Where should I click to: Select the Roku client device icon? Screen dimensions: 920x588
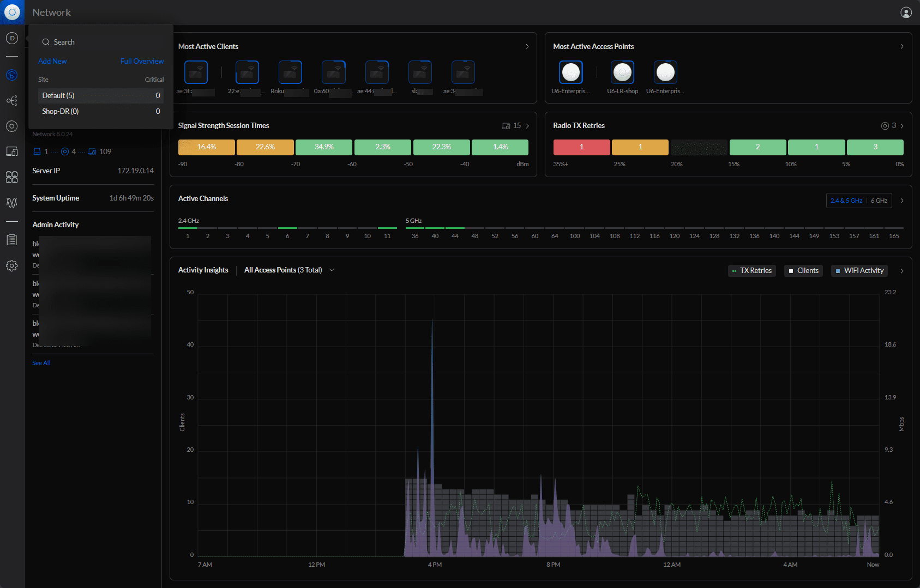pos(290,72)
